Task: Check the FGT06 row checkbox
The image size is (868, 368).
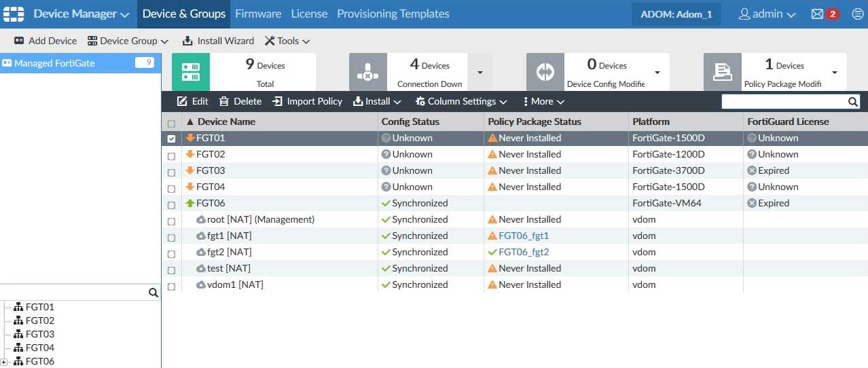Action: tap(171, 205)
